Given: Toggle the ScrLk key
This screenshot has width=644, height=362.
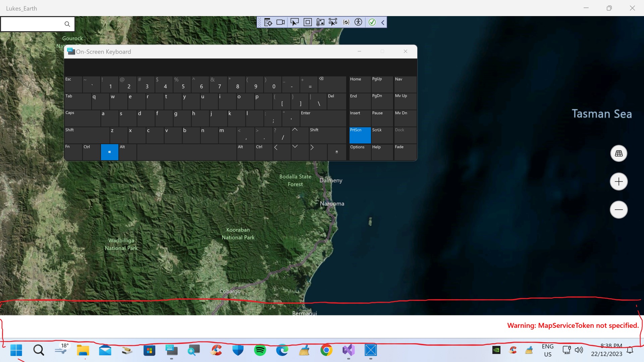Looking at the screenshot, I should [x=382, y=135].
